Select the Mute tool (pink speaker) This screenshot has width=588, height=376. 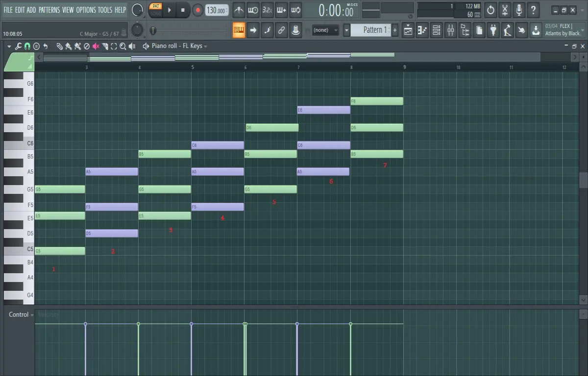click(x=96, y=46)
